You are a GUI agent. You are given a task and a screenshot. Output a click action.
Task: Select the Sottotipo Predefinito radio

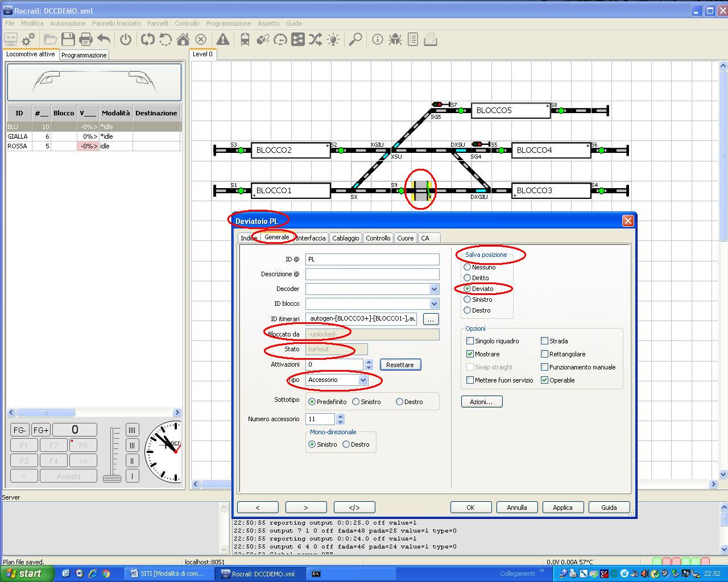pyautogui.click(x=312, y=402)
